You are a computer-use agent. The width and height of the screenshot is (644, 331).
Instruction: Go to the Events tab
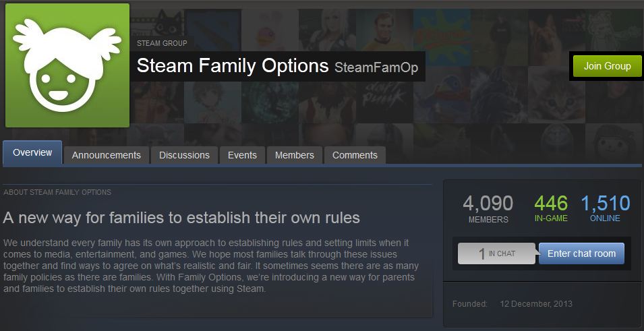coord(242,155)
